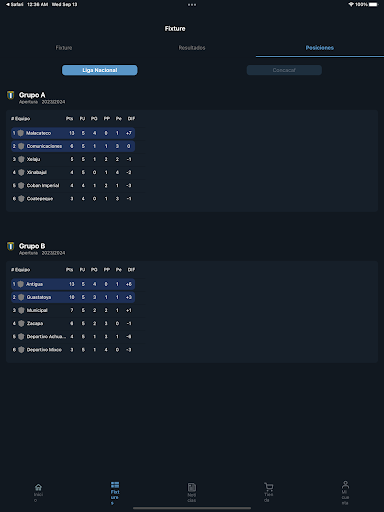The image size is (384, 512).
Task: Select the Municipal row in Grupo B
Action: tap(73, 310)
